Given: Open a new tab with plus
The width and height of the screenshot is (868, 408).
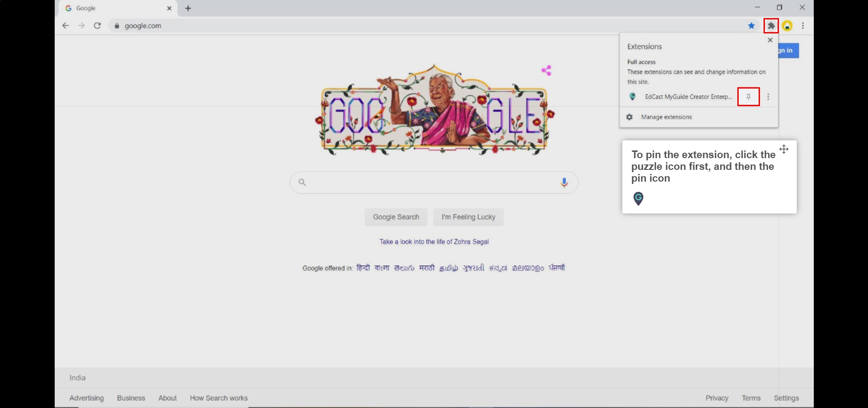Looking at the screenshot, I should click(188, 8).
